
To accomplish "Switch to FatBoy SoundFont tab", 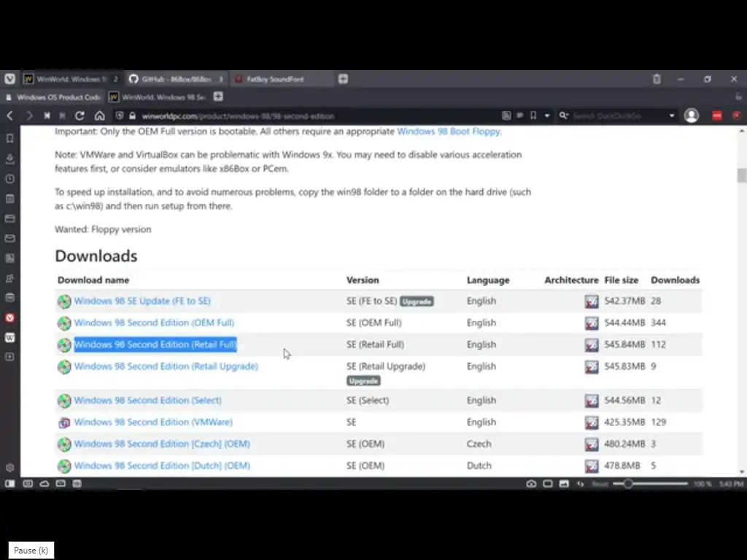I will [x=281, y=79].
